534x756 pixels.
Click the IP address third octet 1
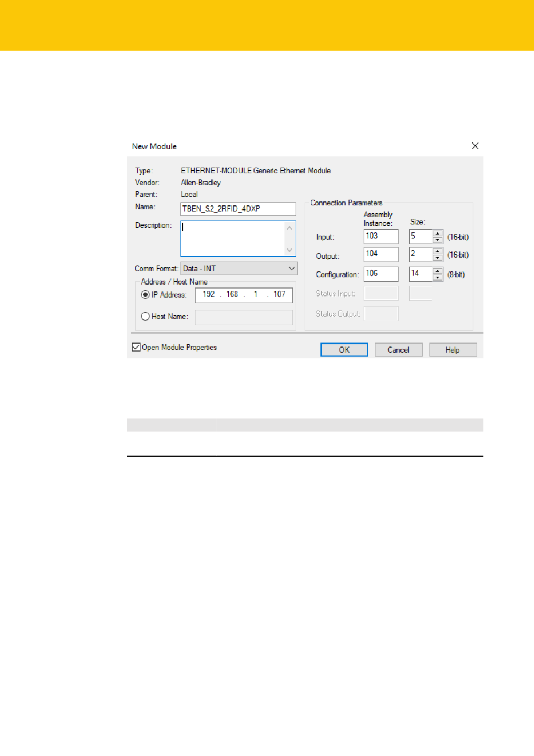[x=256, y=294]
